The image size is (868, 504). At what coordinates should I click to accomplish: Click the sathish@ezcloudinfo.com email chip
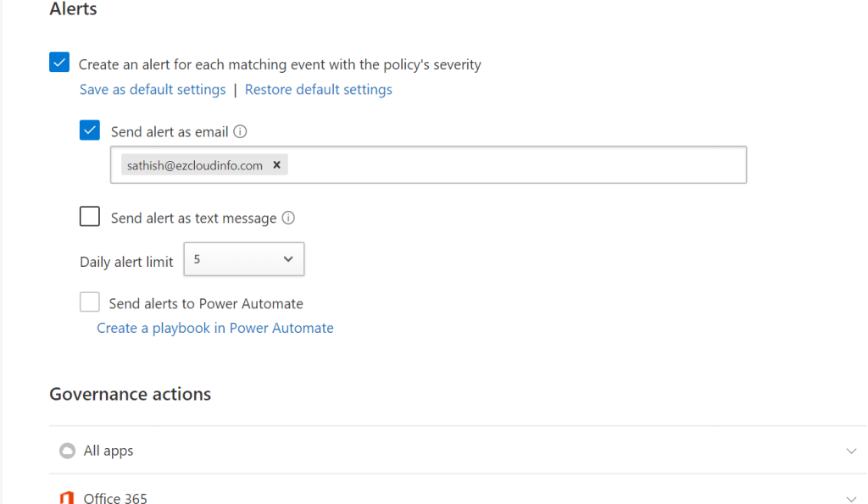195,165
